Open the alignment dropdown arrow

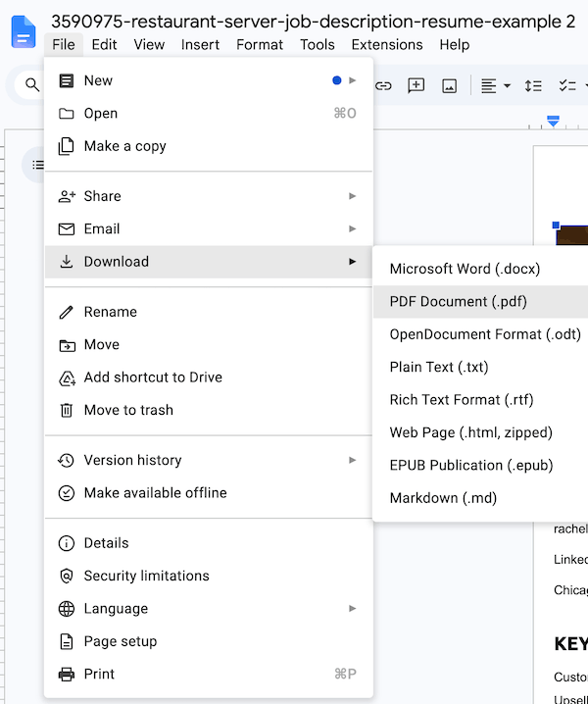pos(508,85)
